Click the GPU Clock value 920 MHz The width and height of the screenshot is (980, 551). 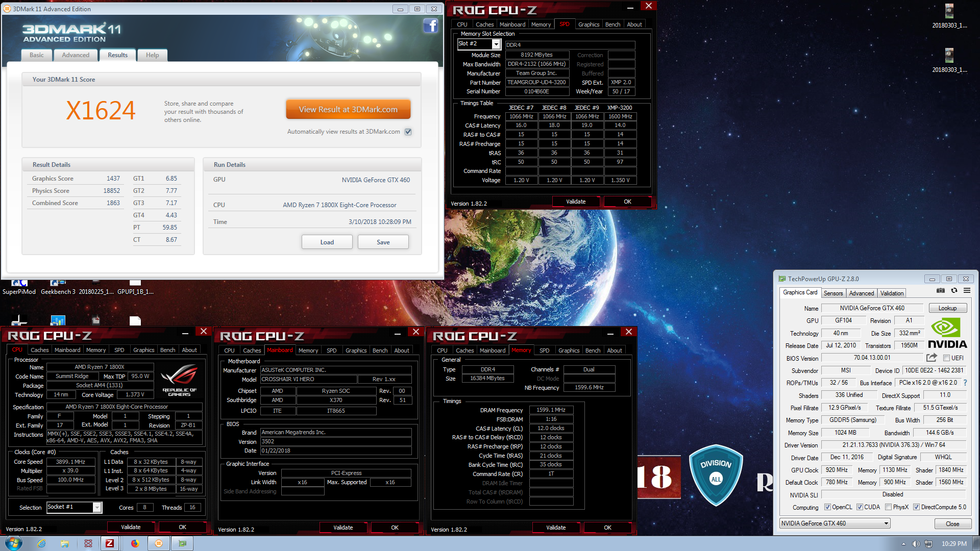pyautogui.click(x=837, y=470)
